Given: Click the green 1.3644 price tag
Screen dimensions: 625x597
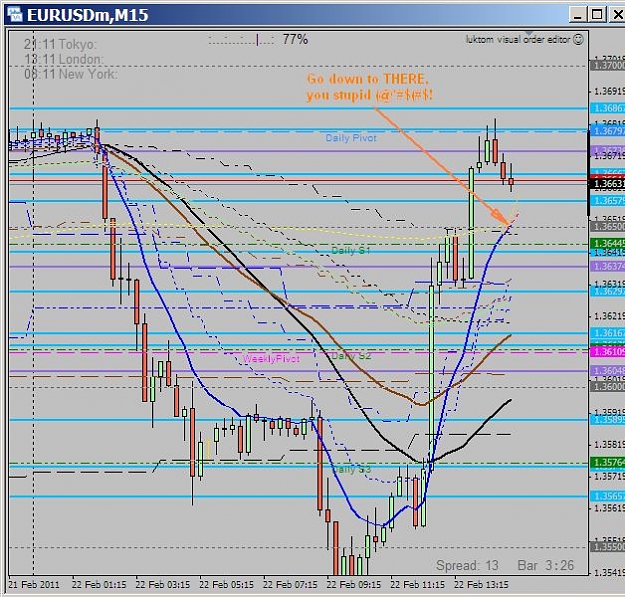Looking at the screenshot, I should pyautogui.click(x=607, y=243).
